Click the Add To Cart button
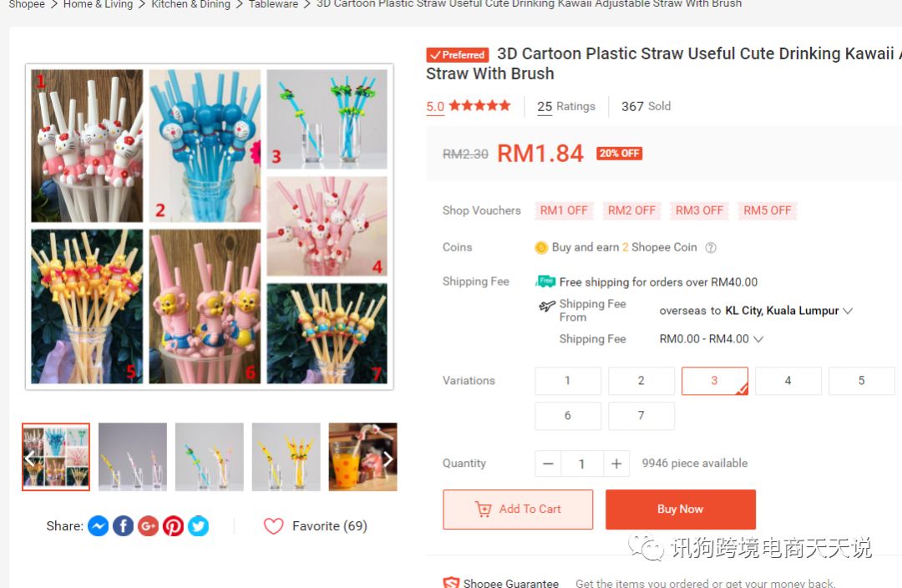The width and height of the screenshot is (902, 588). click(x=518, y=509)
